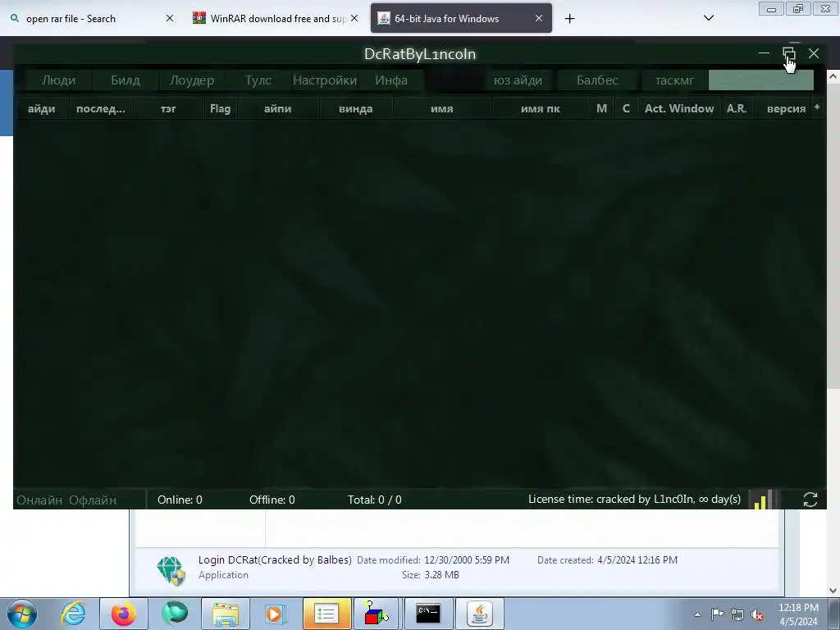
Task: Sort by the Act. Window column
Action: 679,109
